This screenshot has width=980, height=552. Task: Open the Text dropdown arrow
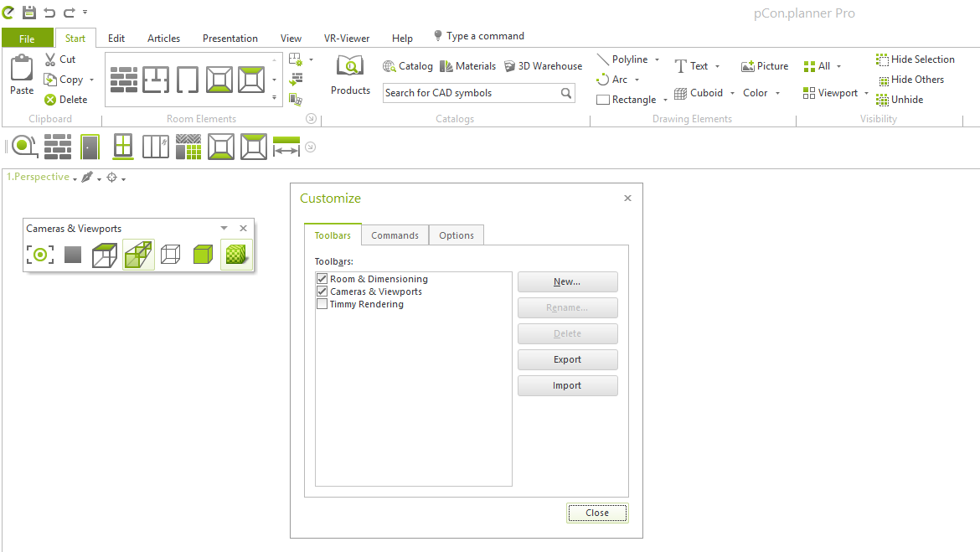coord(718,66)
